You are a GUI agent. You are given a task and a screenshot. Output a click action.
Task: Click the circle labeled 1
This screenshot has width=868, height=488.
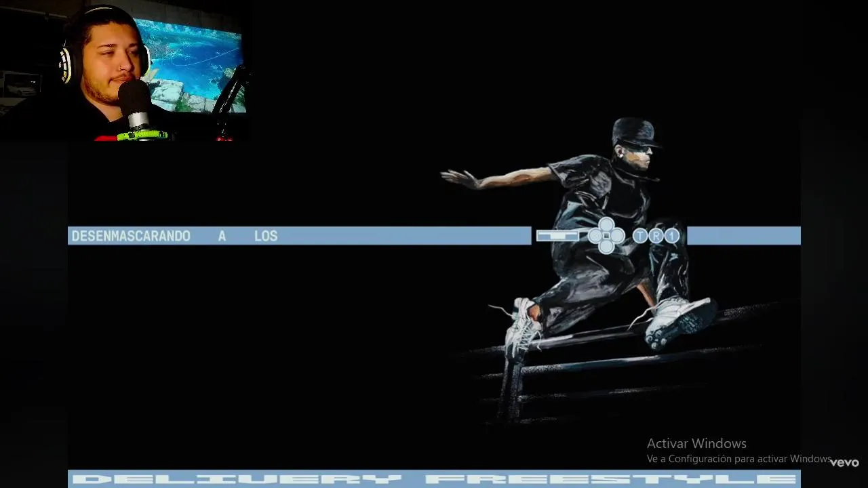(671, 236)
